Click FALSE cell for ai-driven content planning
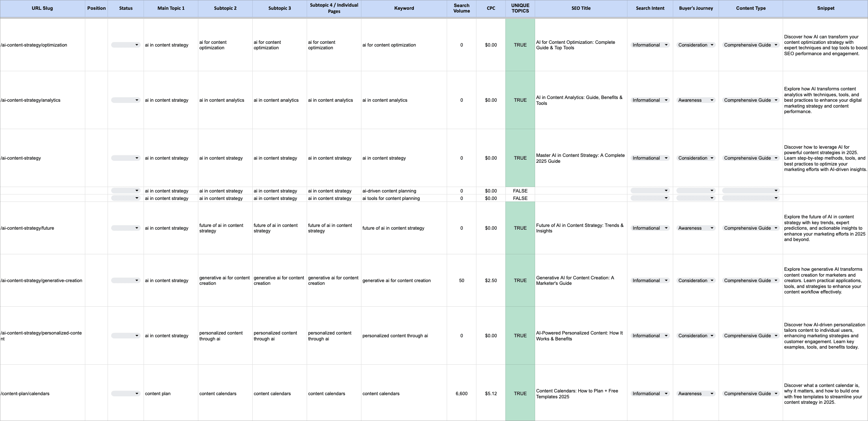This screenshot has width=868, height=421. (x=520, y=191)
